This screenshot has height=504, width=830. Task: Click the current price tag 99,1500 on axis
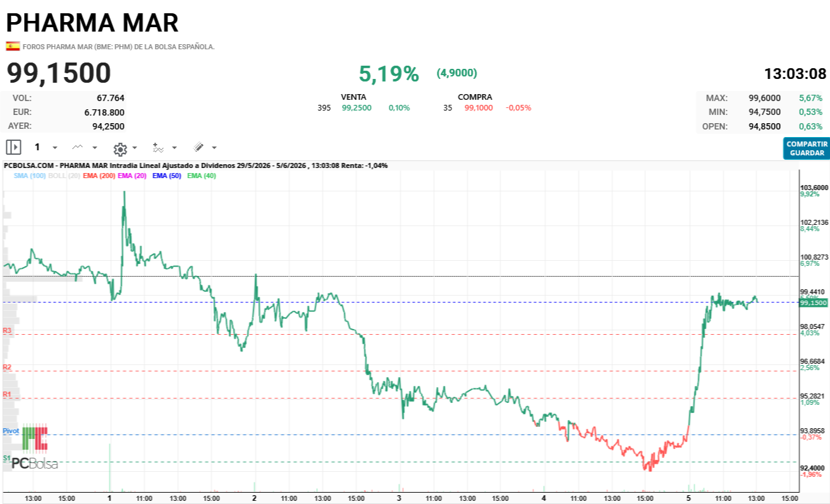(813, 303)
